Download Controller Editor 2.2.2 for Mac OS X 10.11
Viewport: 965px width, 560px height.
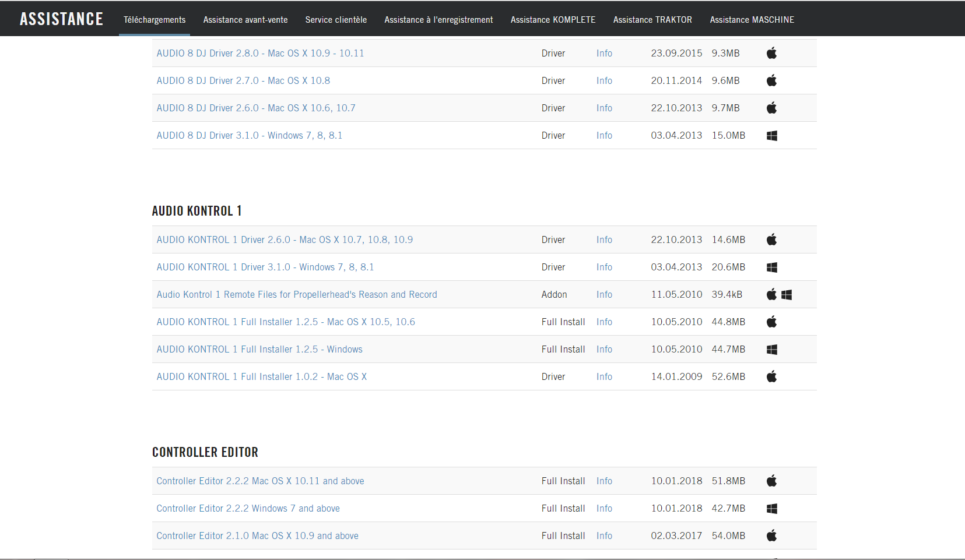tap(260, 481)
